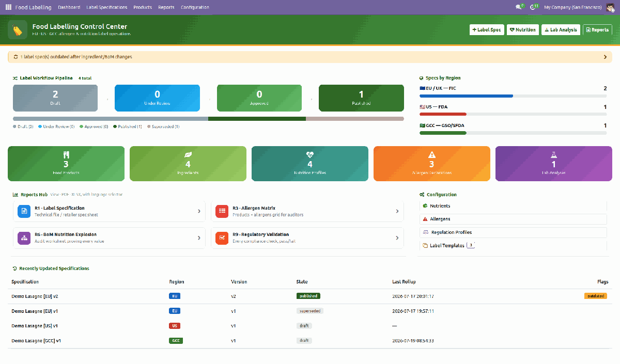Viewport: 620px width, 364px height.
Task: Open the Demo Lasagne [EU] v2 row
Action: (310, 296)
